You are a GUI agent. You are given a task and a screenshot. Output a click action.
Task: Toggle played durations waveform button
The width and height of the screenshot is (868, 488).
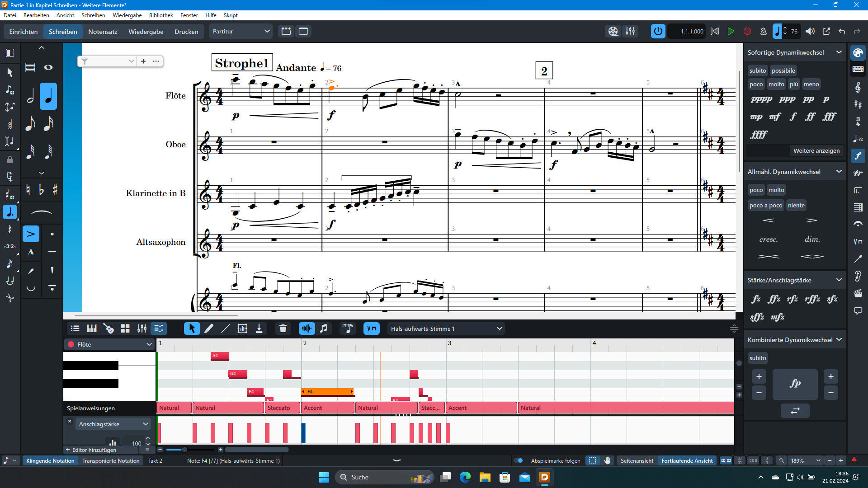tap(307, 328)
